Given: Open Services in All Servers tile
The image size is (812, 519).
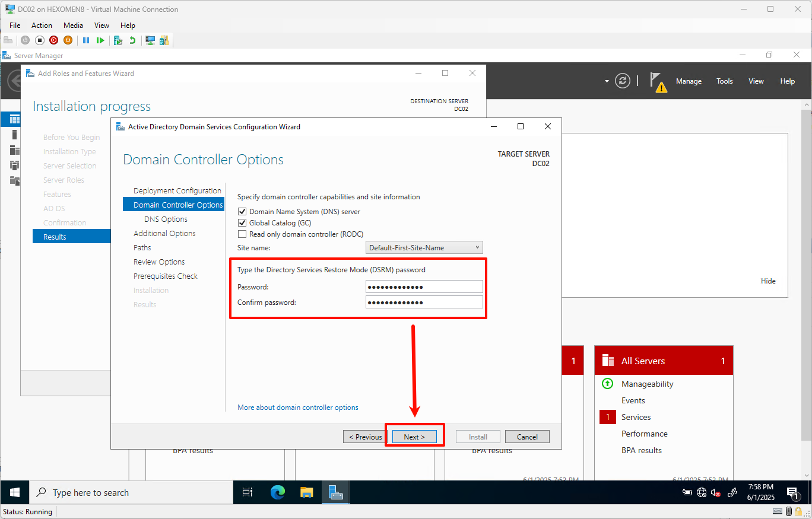Looking at the screenshot, I should [x=636, y=417].
